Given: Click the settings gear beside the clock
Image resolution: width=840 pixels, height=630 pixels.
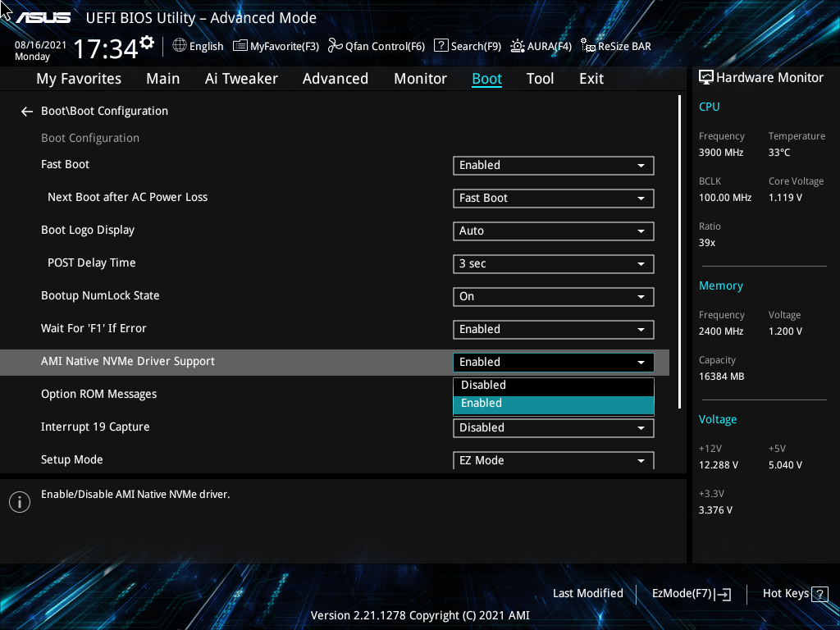Looking at the screenshot, I should click(147, 42).
